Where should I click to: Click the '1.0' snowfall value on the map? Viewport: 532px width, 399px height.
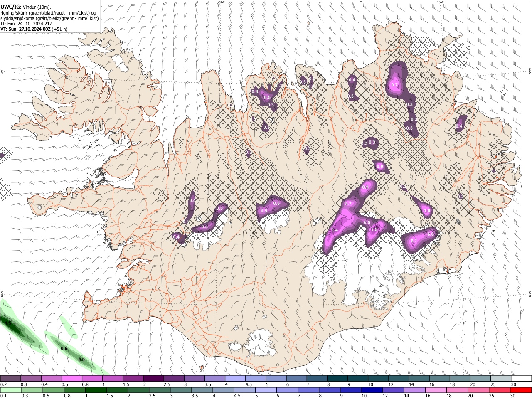(427, 211)
